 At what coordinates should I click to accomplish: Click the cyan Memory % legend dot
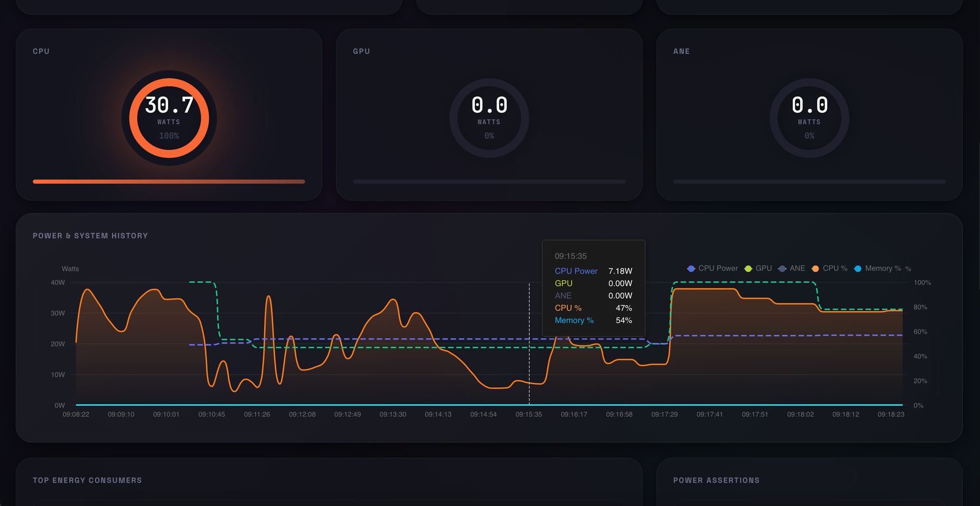click(x=857, y=268)
